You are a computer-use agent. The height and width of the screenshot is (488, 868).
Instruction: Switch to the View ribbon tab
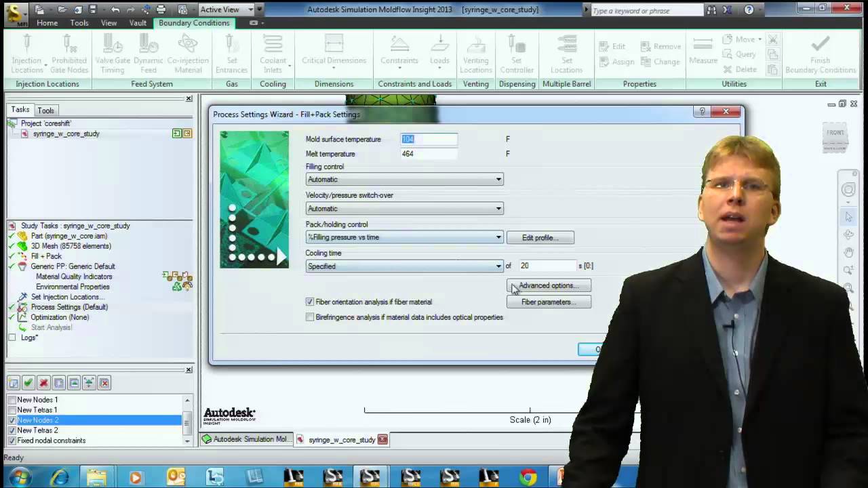pyautogui.click(x=108, y=23)
